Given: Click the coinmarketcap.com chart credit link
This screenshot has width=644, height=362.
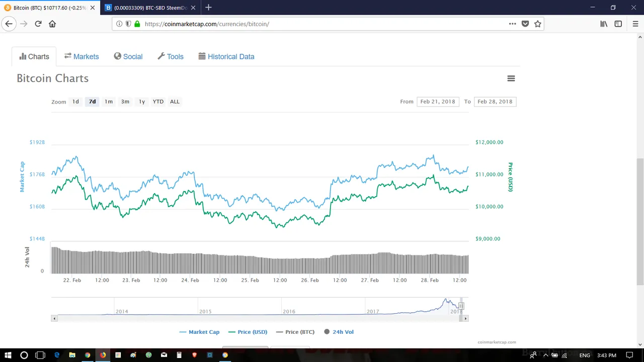Looking at the screenshot, I should click(497, 342).
